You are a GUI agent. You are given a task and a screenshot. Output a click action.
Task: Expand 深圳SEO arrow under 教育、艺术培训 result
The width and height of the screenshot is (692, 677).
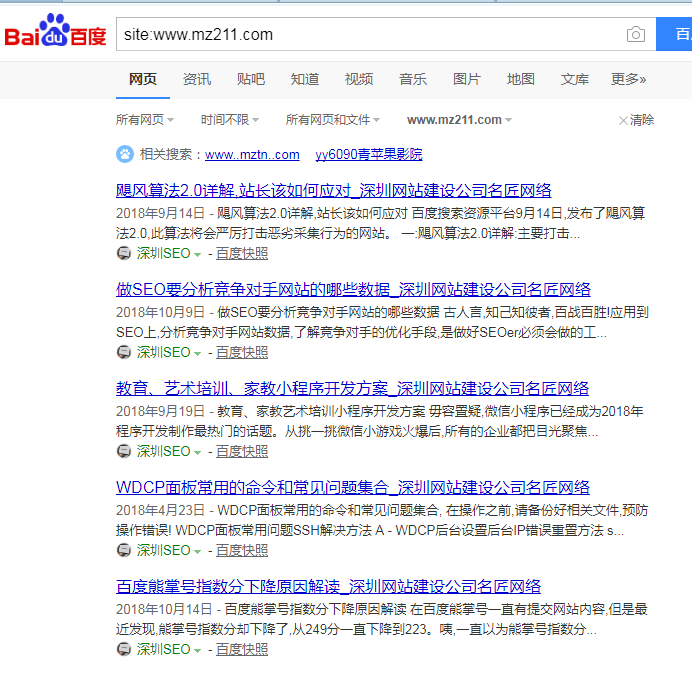(x=197, y=452)
